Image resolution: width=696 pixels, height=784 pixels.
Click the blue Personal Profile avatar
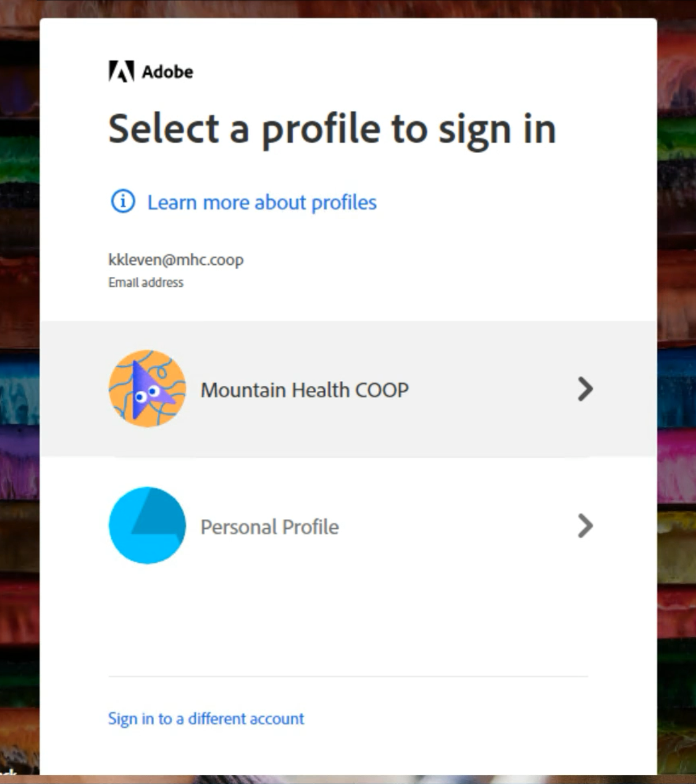pos(147,525)
